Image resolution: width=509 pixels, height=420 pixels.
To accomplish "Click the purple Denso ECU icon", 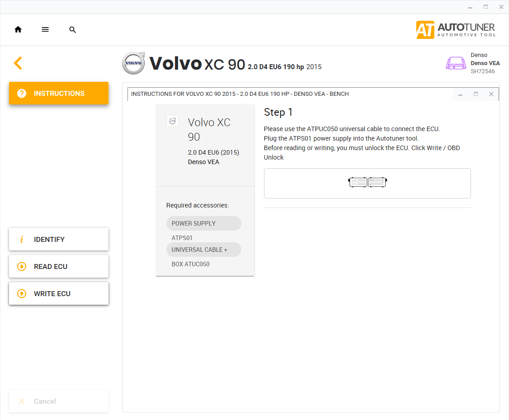I will point(456,63).
